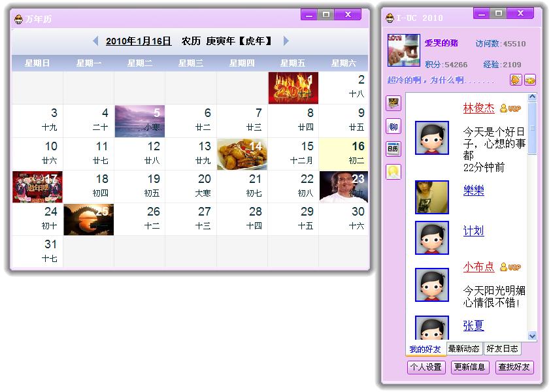This screenshot has width=551, height=392.
Task: Click 积分:54266 points text
Action: point(446,65)
